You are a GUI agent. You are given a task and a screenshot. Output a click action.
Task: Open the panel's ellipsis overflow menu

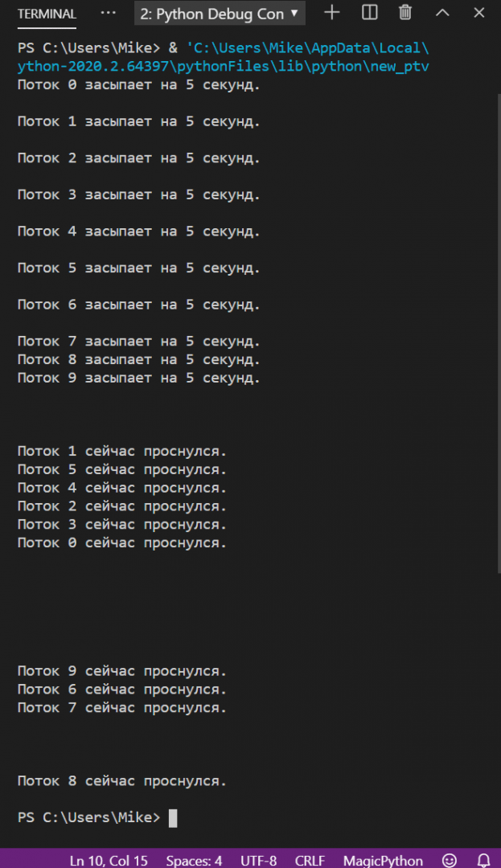click(108, 13)
